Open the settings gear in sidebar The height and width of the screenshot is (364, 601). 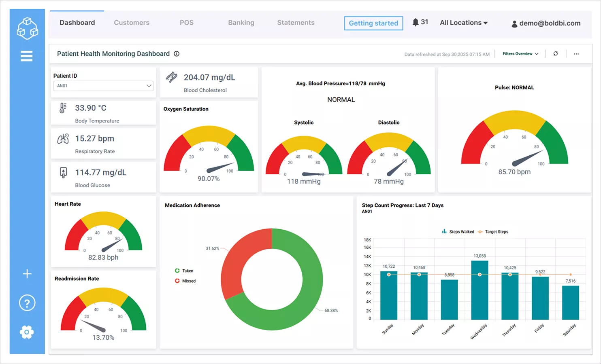pyautogui.click(x=27, y=332)
